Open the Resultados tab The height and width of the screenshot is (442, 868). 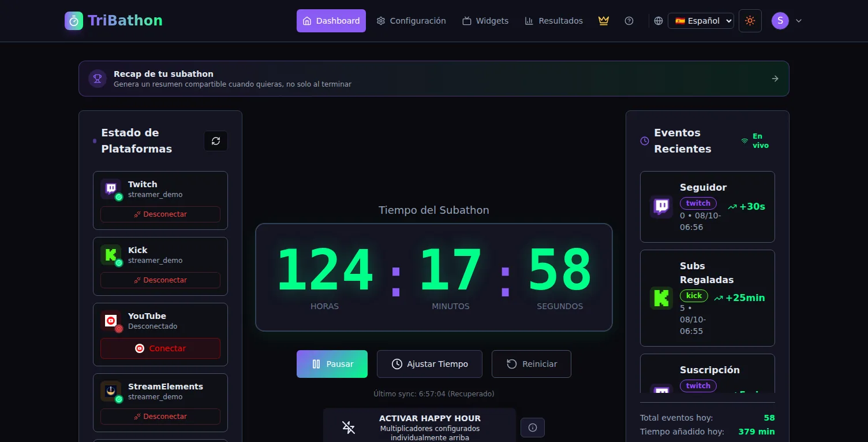[554, 21]
